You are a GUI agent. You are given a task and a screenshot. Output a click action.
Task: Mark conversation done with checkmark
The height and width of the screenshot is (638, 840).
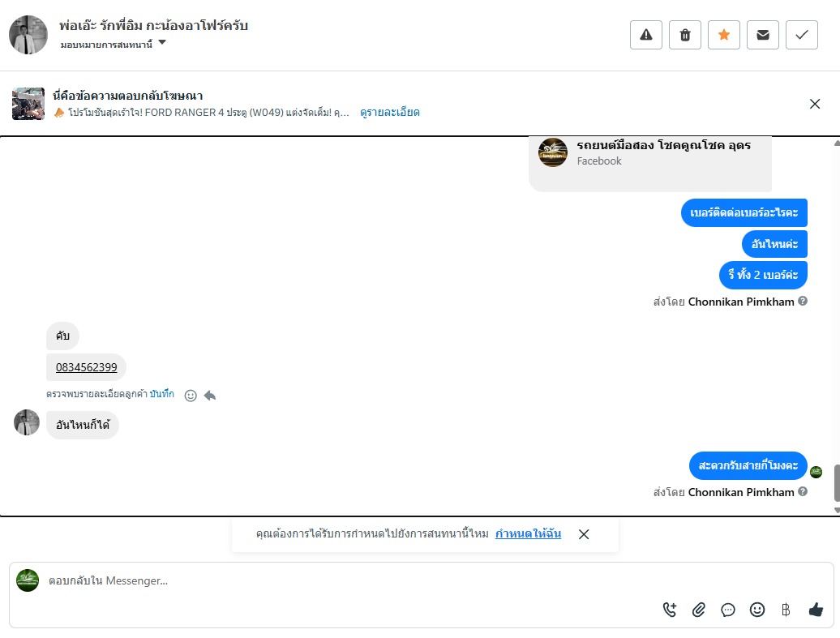point(802,35)
